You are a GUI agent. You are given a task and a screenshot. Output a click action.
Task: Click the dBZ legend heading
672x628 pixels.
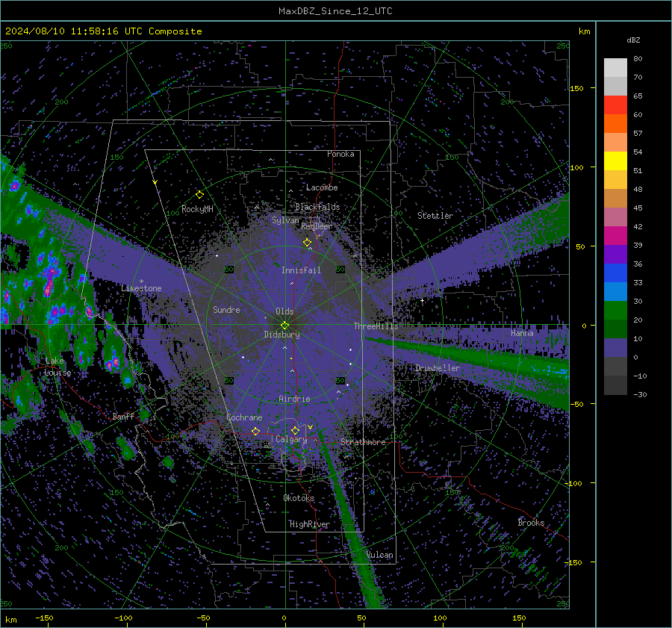tap(633, 40)
